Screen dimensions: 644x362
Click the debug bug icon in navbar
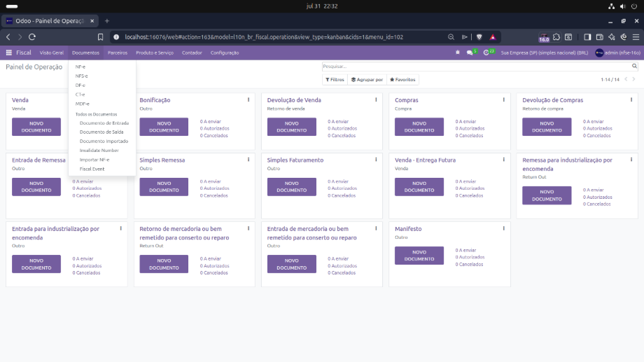458,53
